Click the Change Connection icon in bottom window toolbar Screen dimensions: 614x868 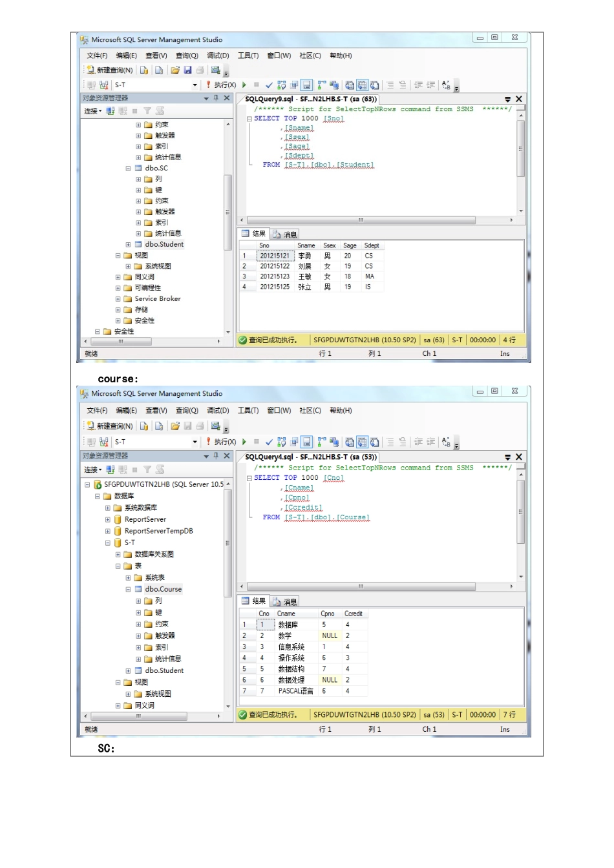(103, 442)
